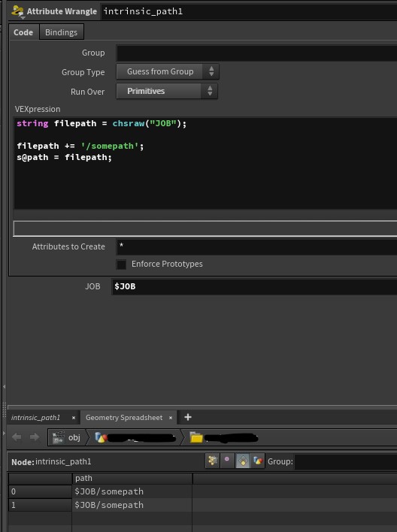Viewport: 397px width, 532px height.
Task: Toggle Enforce Prototypes checkbox
Action: click(121, 264)
